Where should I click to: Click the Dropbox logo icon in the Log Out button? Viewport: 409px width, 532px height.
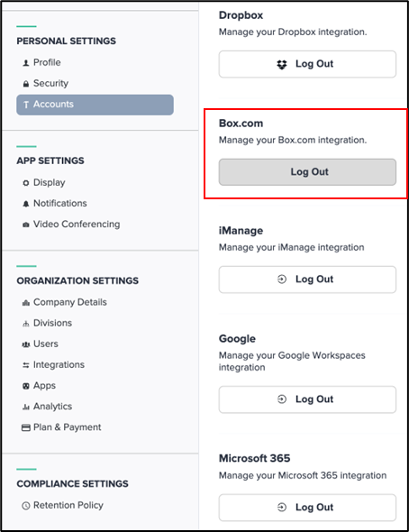(282, 64)
